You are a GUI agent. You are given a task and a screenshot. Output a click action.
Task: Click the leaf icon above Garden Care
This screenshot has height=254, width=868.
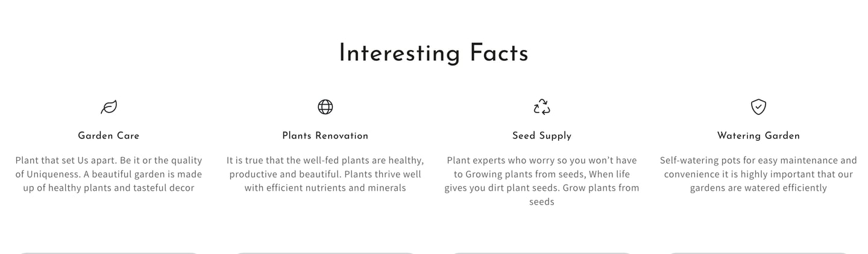coord(108,107)
